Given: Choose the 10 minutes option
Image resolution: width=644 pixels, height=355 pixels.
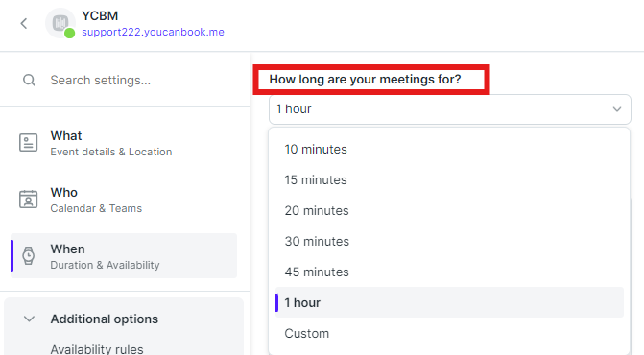Looking at the screenshot, I should click(x=450, y=149).
